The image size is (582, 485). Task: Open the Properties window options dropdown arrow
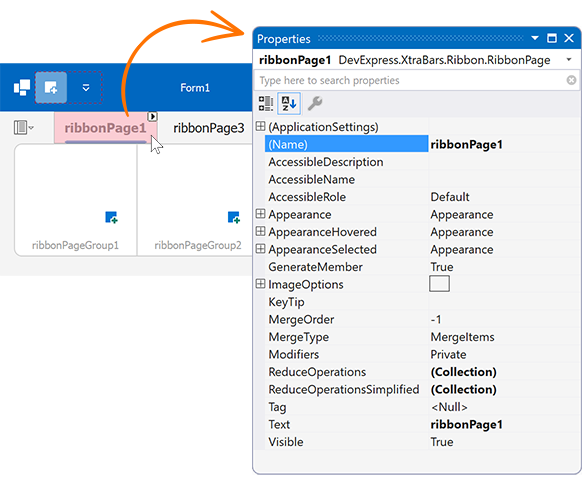pyautogui.click(x=535, y=38)
